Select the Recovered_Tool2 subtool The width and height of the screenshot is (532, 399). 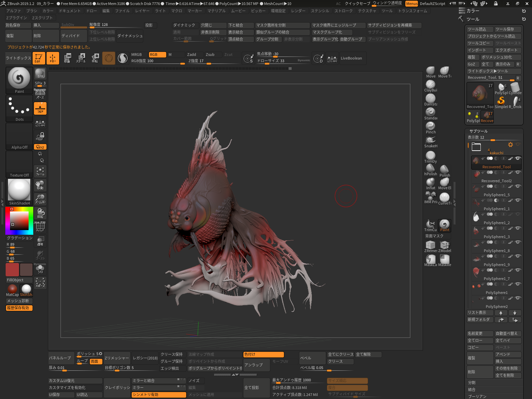[496, 181]
